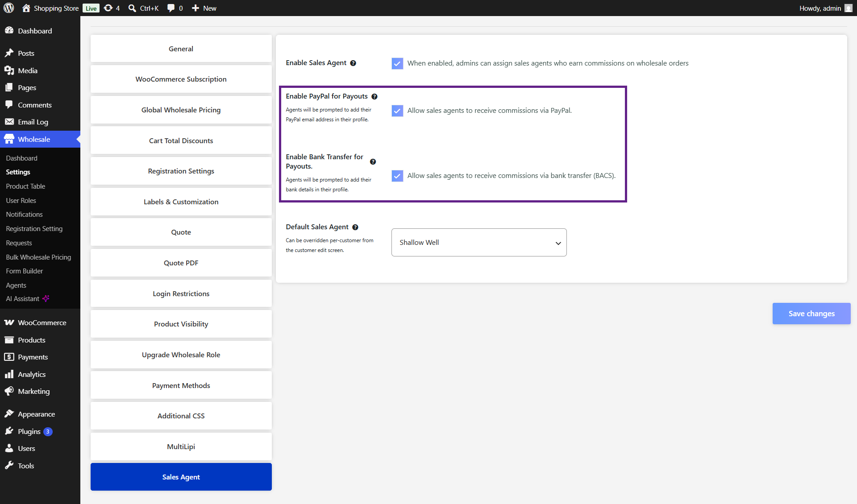
Task: Switch to Global Wholesale Pricing tab
Action: tap(181, 110)
